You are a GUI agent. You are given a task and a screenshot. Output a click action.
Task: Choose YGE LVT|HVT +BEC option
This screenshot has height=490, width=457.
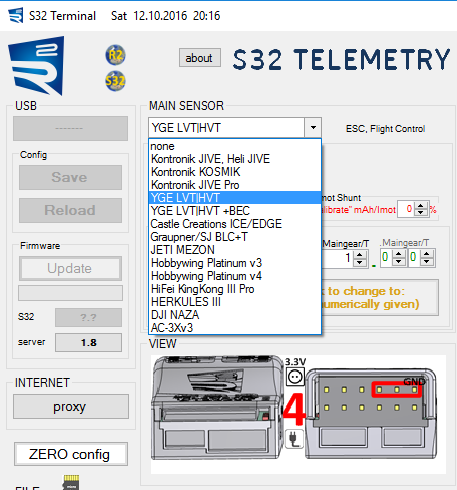[x=235, y=211]
